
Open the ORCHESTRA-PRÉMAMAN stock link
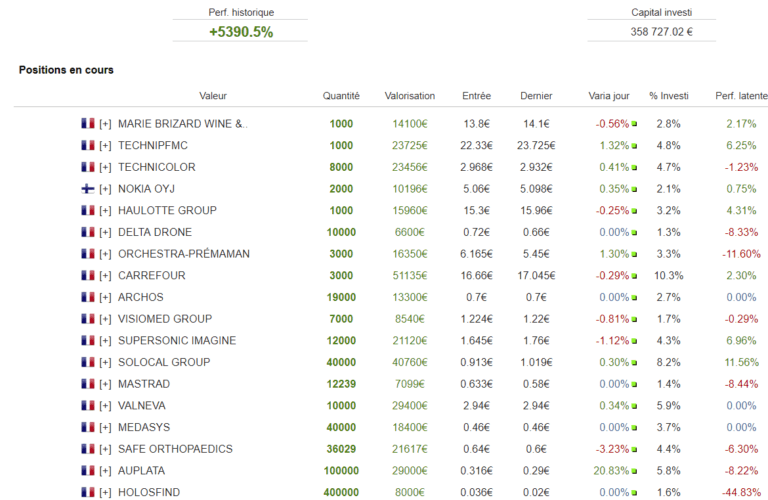click(183, 254)
